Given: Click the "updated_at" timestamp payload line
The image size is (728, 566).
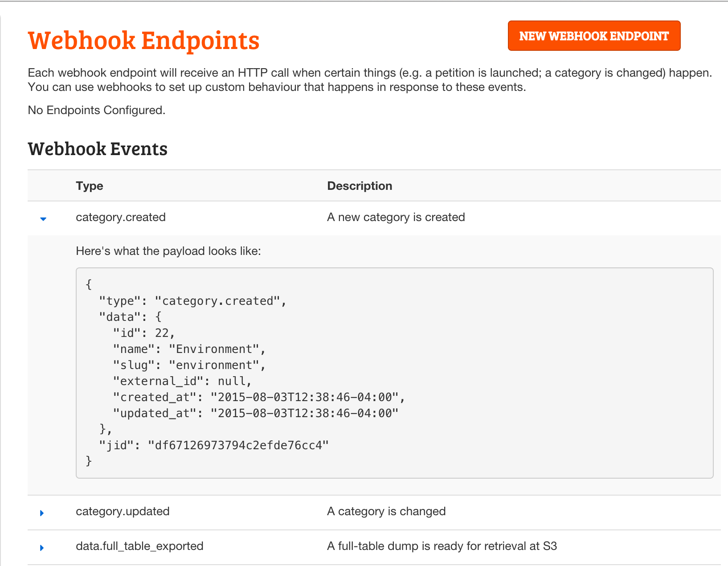Looking at the screenshot, I should pos(256,413).
